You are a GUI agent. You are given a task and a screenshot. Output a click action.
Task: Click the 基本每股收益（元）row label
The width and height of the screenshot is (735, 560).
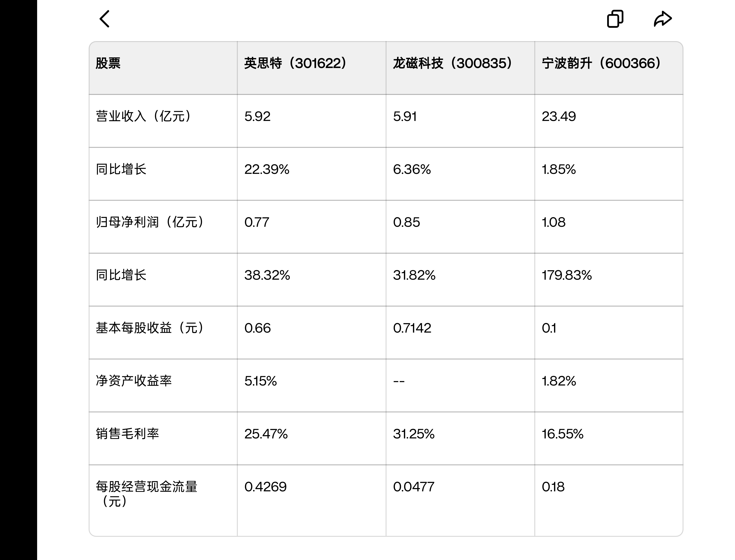(151, 328)
